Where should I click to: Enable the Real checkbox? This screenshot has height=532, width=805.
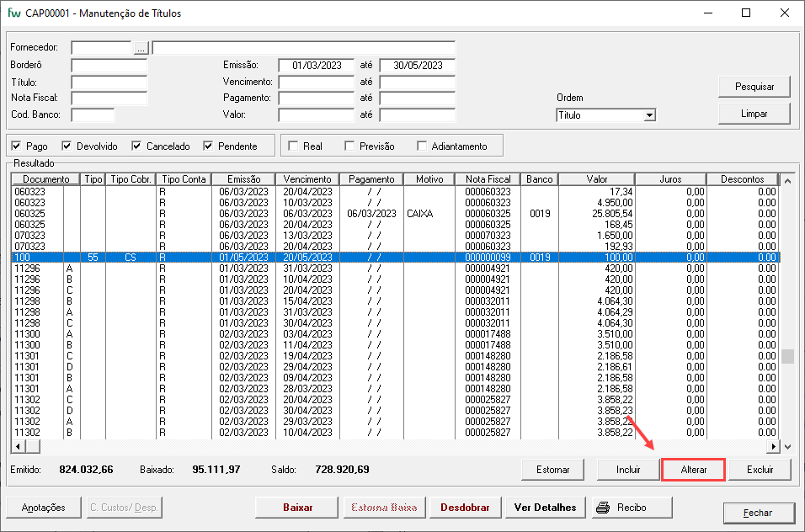293,146
